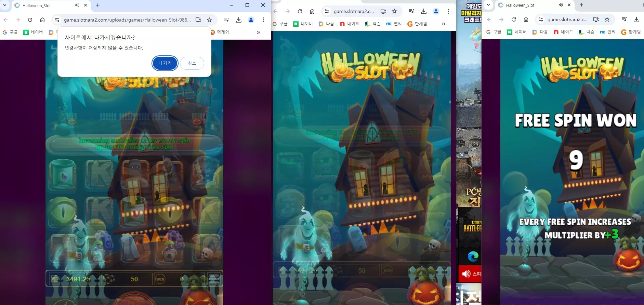The width and height of the screenshot is (644, 305).
Task: Open downloads icon in middle browser
Action: [x=424, y=11]
